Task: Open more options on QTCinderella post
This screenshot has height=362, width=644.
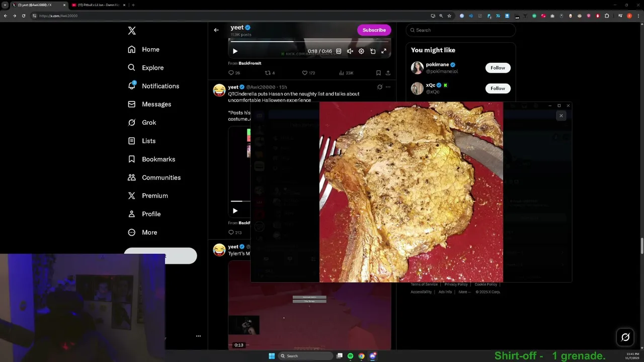Action: (x=388, y=87)
